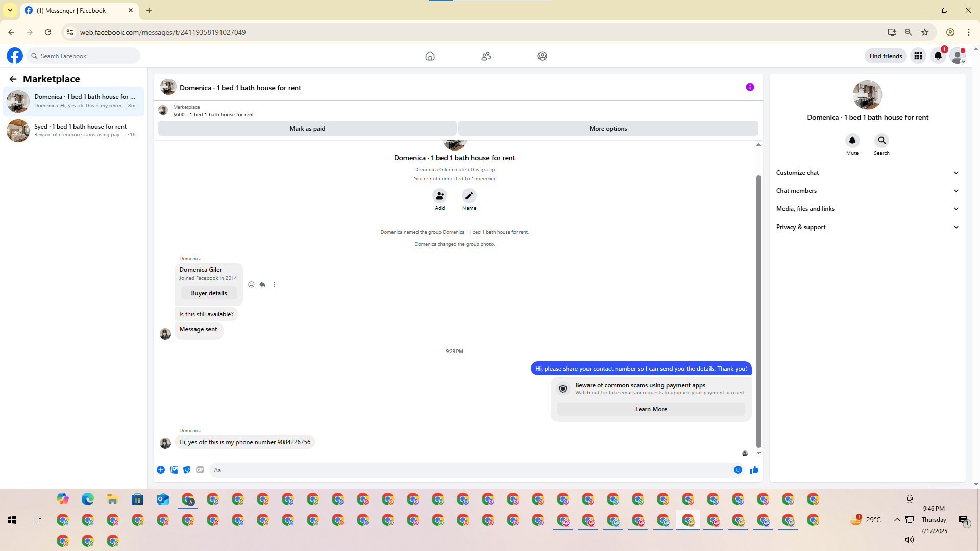Open the emoji picker in composer
Image resolution: width=980 pixels, height=551 pixels.
tap(738, 470)
